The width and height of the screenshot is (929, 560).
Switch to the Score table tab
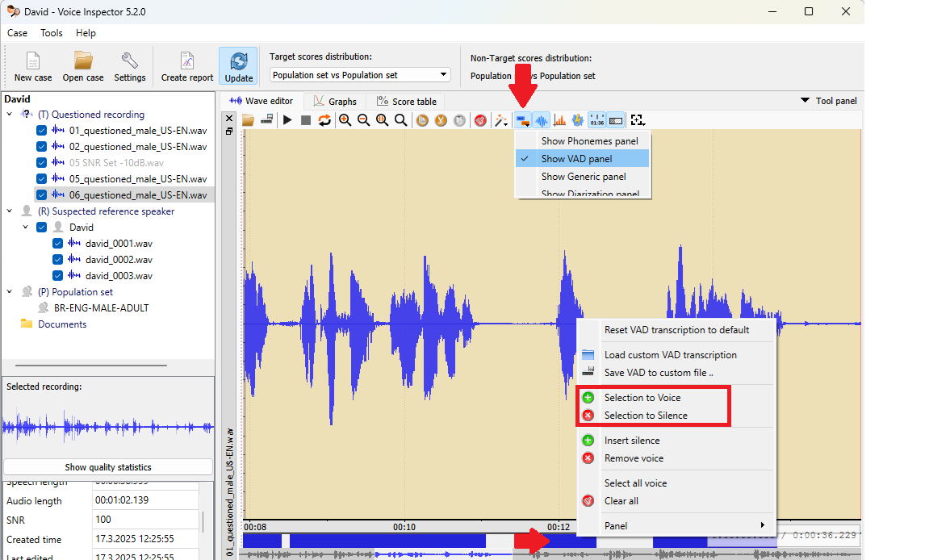(x=407, y=102)
